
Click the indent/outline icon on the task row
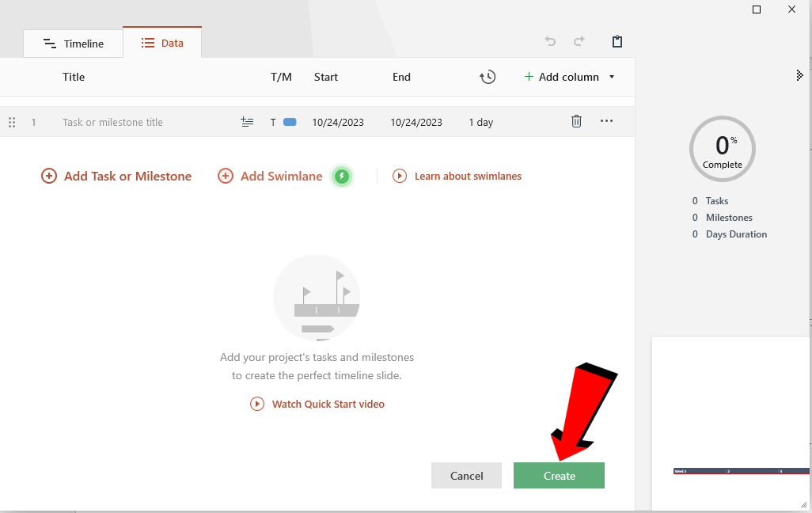[x=247, y=121]
